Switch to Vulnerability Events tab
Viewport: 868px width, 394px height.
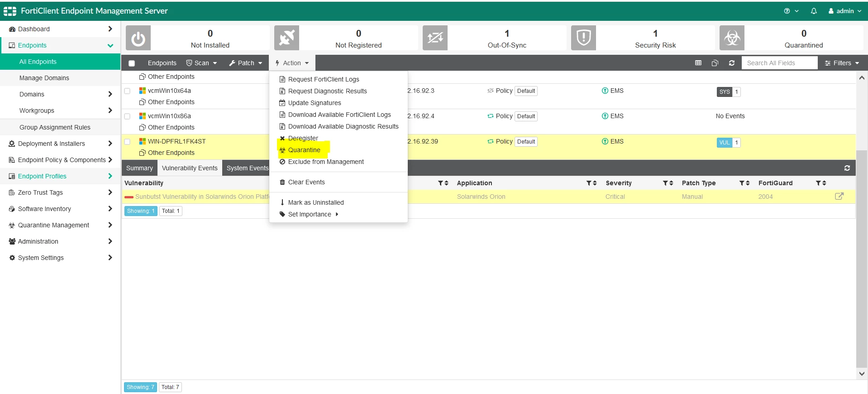tap(190, 168)
